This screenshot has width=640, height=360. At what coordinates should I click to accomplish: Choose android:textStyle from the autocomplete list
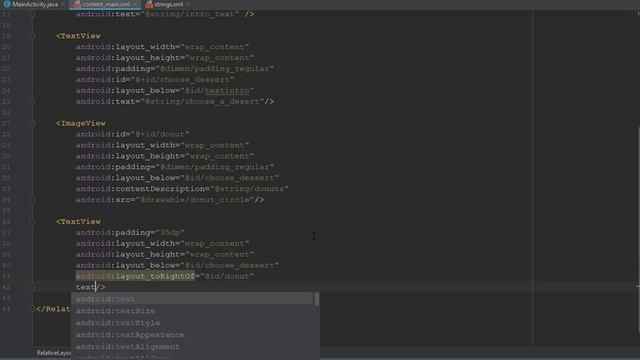(x=192, y=322)
